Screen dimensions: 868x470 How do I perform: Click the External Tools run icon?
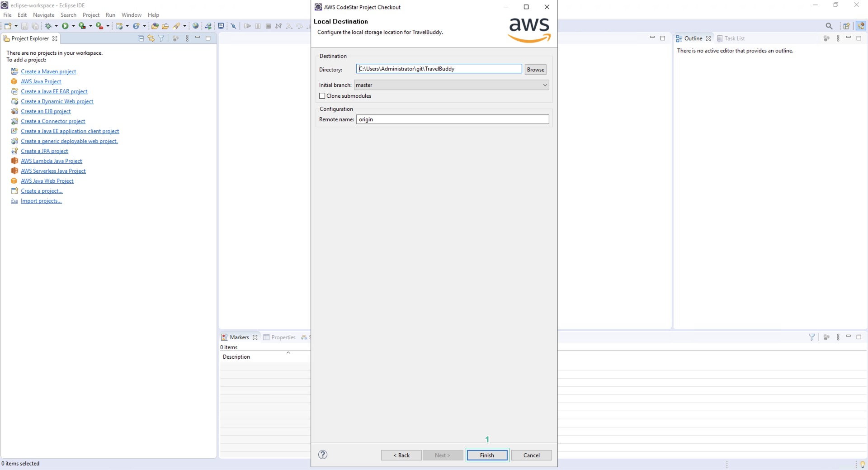(99, 26)
